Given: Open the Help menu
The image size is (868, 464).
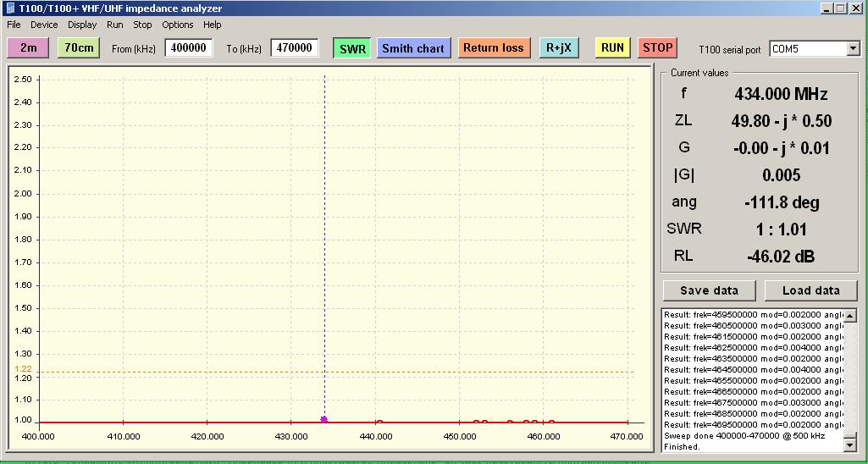Looking at the screenshot, I should (213, 25).
